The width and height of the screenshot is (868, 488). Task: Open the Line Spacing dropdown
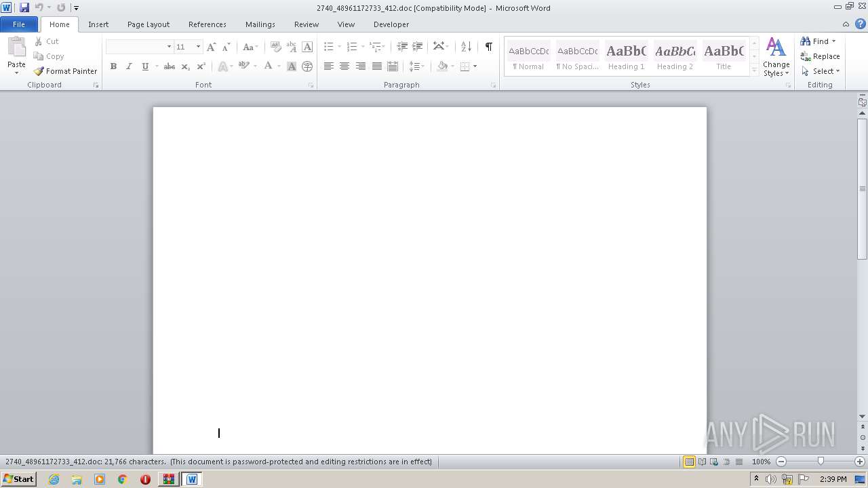coord(416,66)
